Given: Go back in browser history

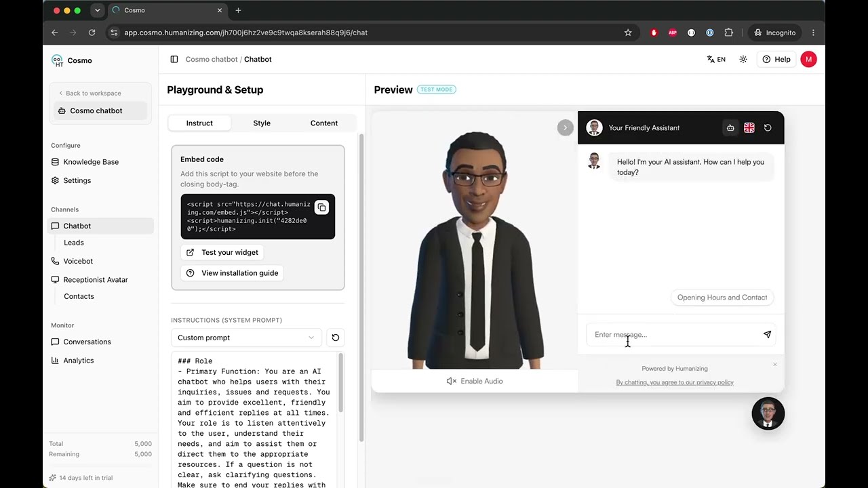Looking at the screenshot, I should pyautogui.click(x=55, y=33).
